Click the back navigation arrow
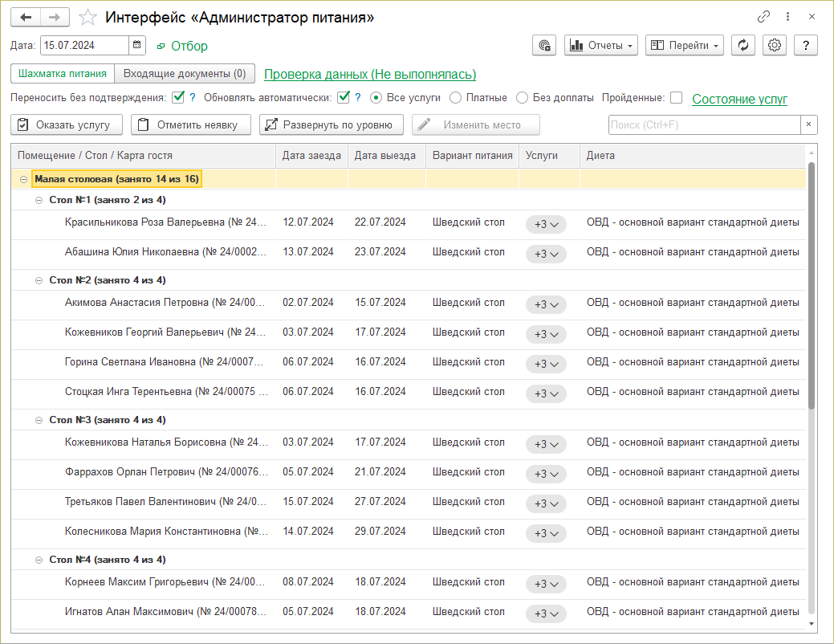This screenshot has height=644, width=834. [x=26, y=18]
